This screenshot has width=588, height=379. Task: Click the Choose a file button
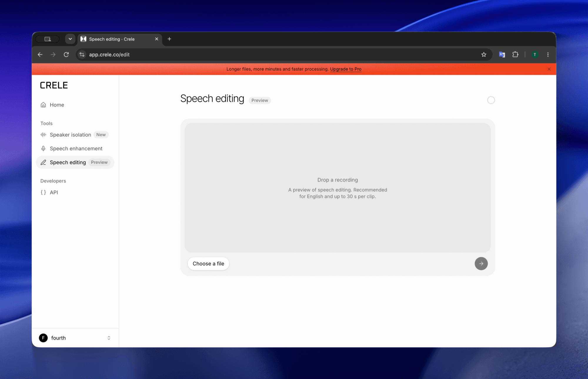pos(208,264)
